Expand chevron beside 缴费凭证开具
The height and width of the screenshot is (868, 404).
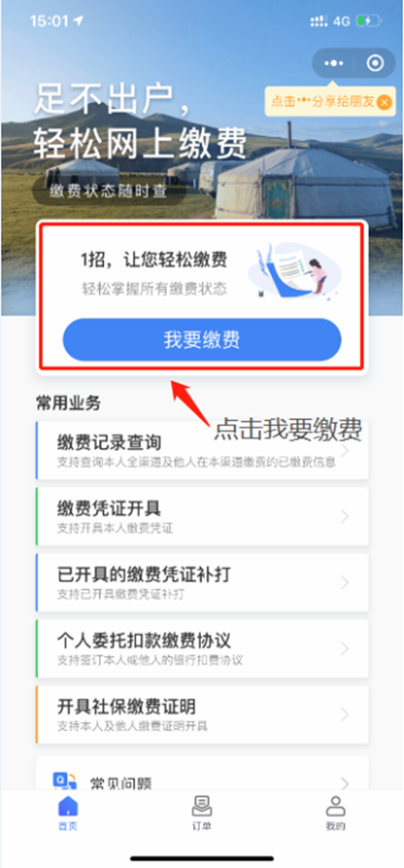coord(345,516)
